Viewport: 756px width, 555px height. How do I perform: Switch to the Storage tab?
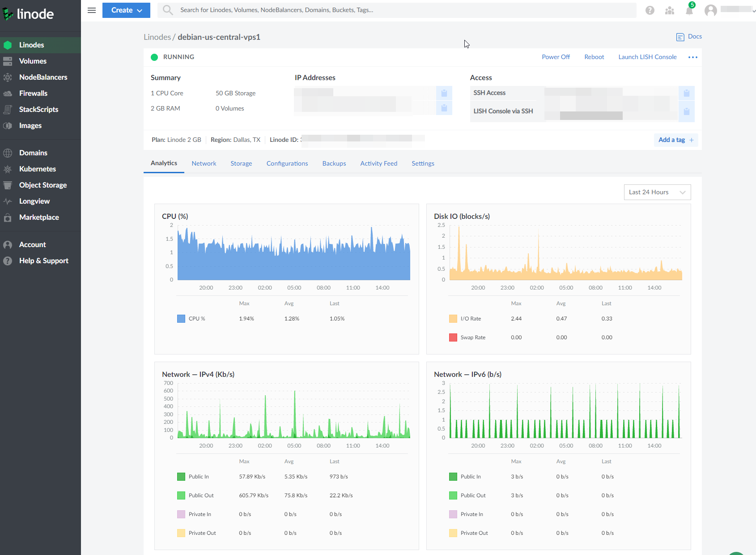coord(241,163)
